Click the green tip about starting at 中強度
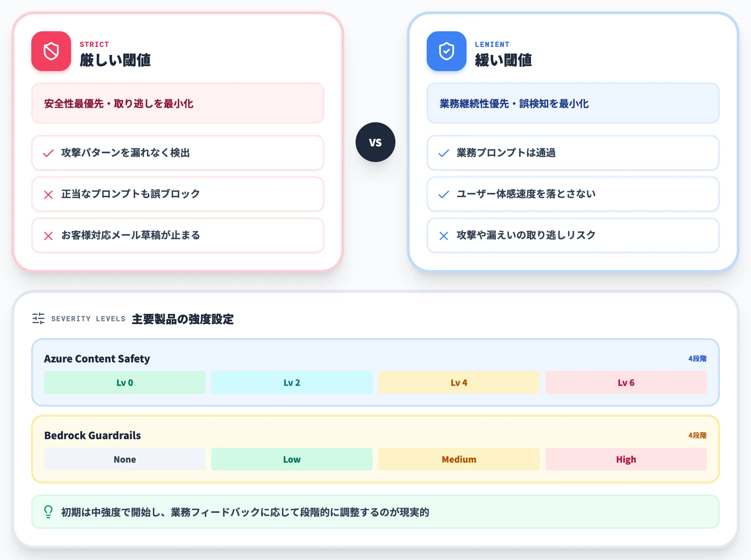 click(375, 512)
